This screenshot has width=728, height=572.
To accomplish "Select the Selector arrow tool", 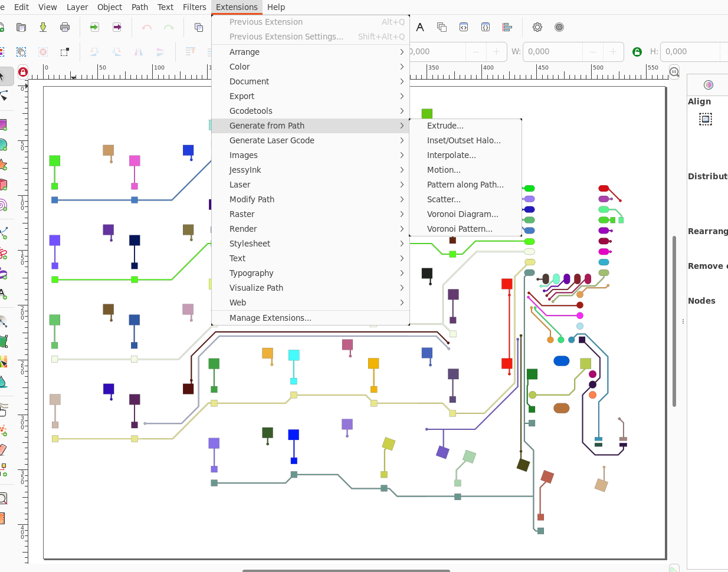I will coord(3,75).
